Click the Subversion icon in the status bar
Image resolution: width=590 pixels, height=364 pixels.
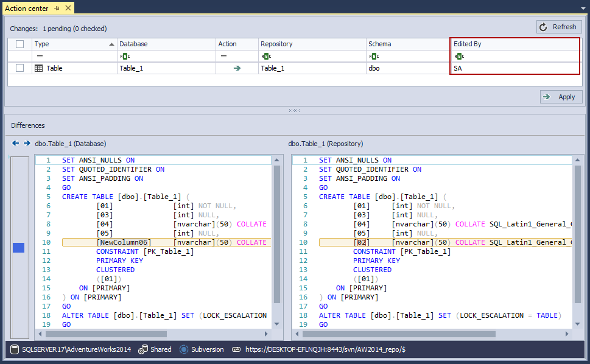(x=184, y=349)
